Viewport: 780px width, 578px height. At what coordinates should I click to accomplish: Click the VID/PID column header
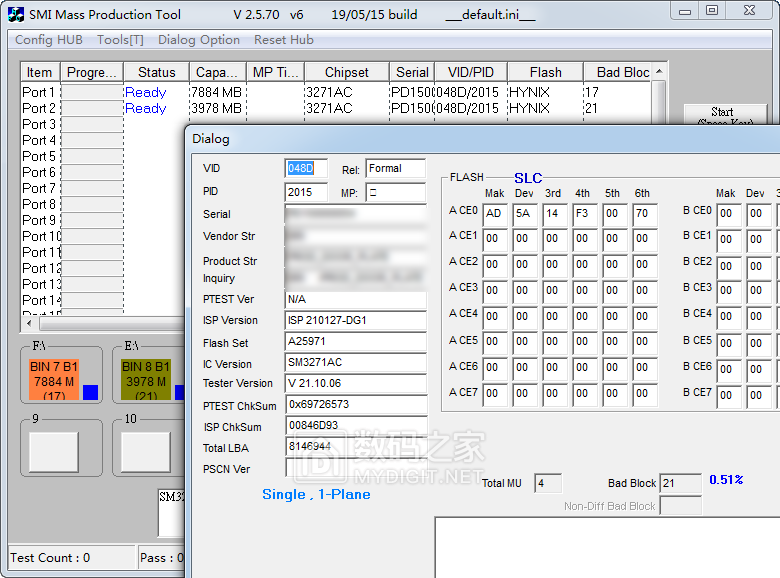tap(471, 72)
